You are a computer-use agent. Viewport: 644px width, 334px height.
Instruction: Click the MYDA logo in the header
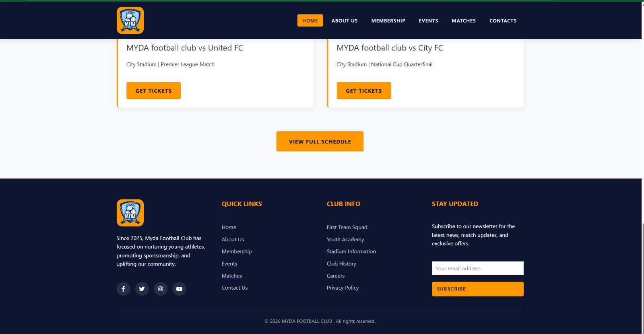130,21
